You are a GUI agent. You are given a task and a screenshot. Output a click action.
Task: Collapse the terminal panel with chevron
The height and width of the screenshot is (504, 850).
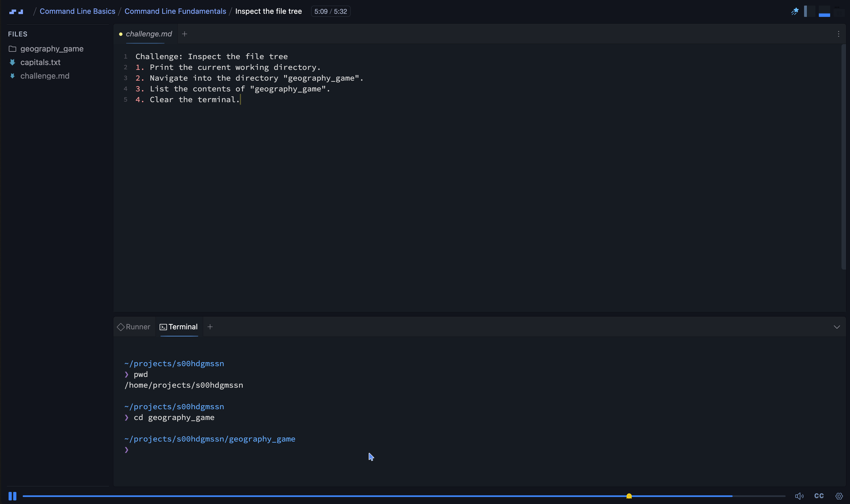pyautogui.click(x=837, y=327)
